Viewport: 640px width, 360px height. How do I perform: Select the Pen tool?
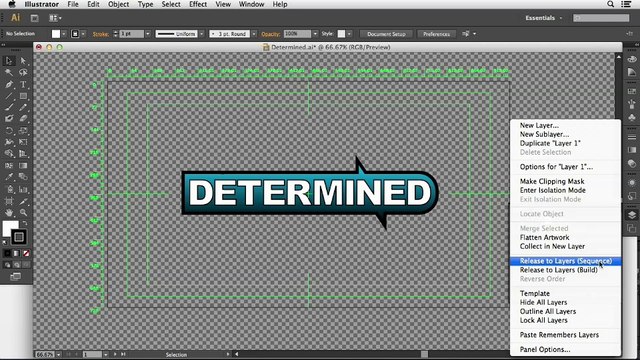coord(9,84)
